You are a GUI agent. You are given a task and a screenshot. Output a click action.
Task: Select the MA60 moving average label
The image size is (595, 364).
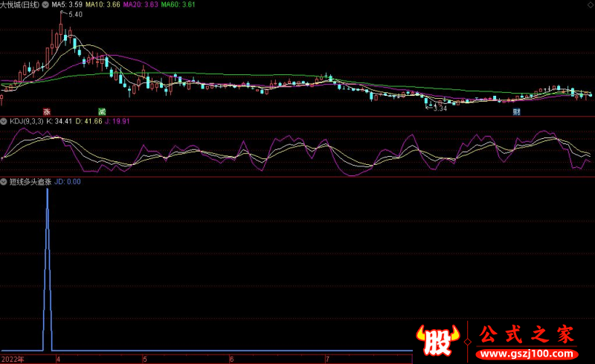[x=179, y=4]
